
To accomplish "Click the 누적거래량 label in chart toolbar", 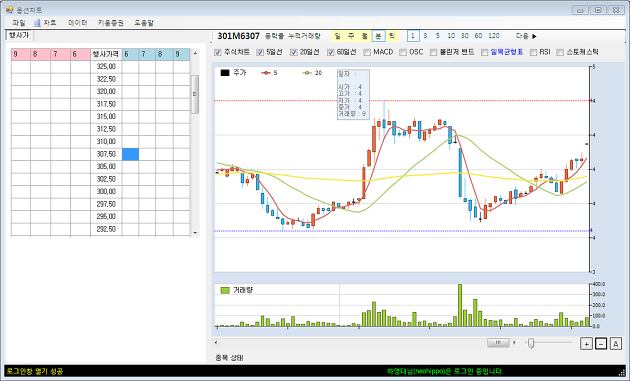I will [x=305, y=36].
